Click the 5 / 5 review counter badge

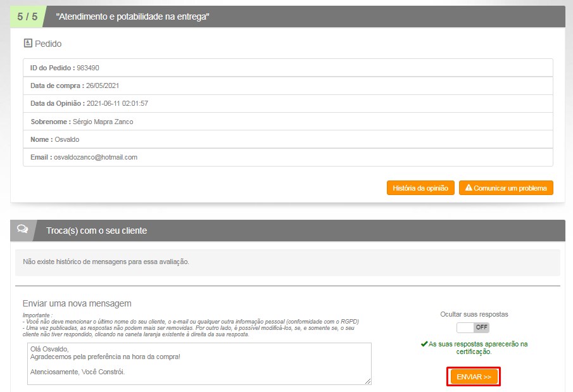pyautogui.click(x=27, y=16)
